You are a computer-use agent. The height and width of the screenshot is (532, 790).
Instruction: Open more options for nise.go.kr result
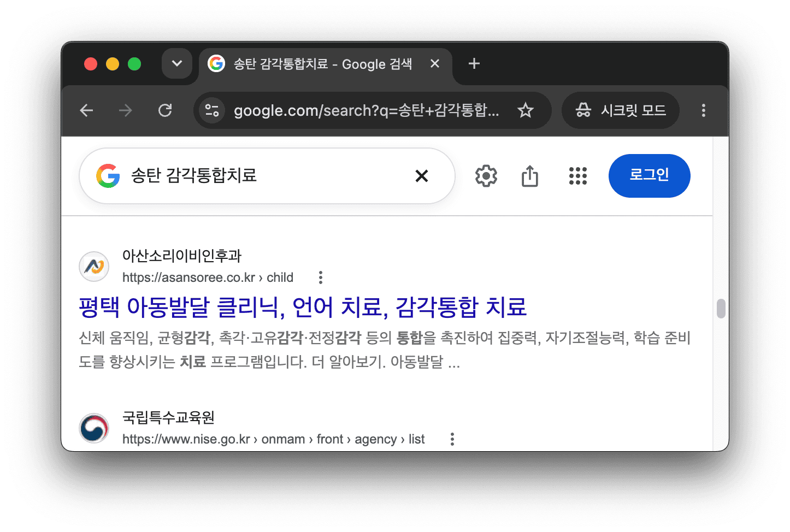[452, 439]
